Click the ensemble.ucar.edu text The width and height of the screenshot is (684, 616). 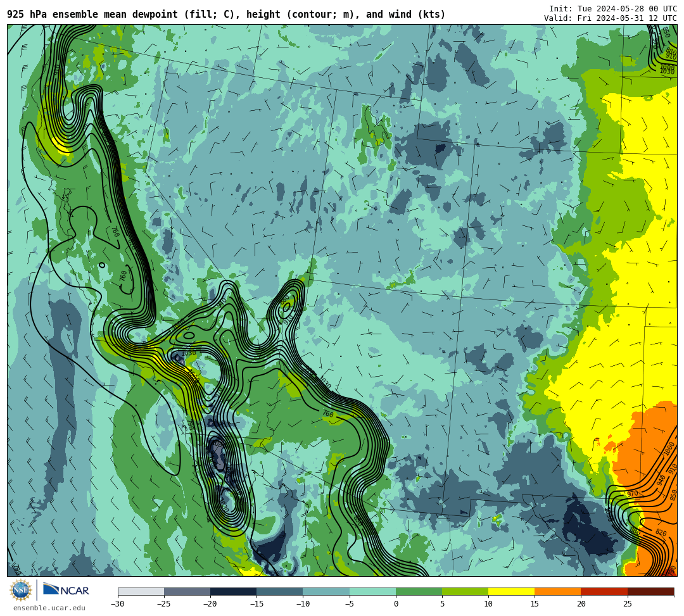(49, 608)
